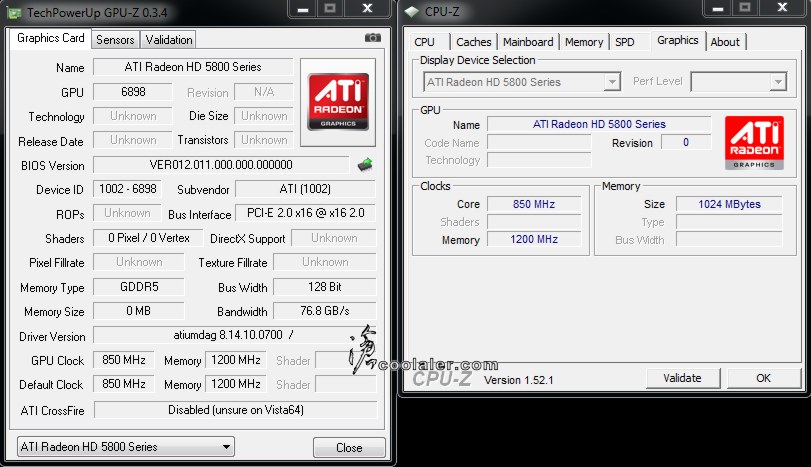811x467 pixels.
Task: Click the BIOS Version field
Action: [221, 165]
